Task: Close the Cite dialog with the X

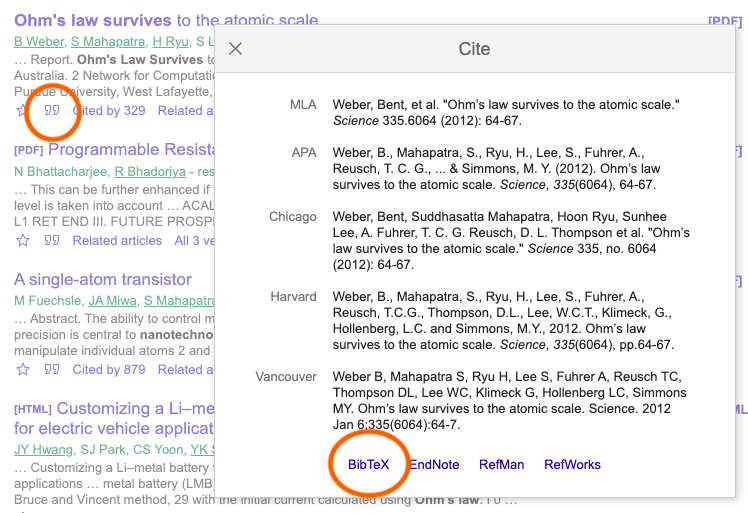Action: tap(236, 49)
